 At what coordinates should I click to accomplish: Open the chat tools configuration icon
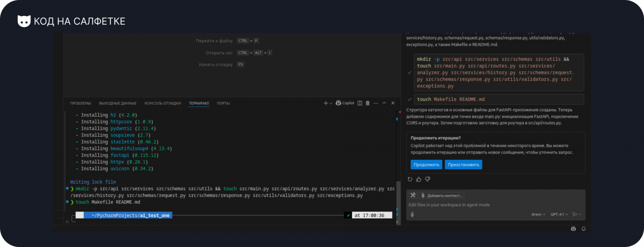pyautogui.click(x=412, y=195)
